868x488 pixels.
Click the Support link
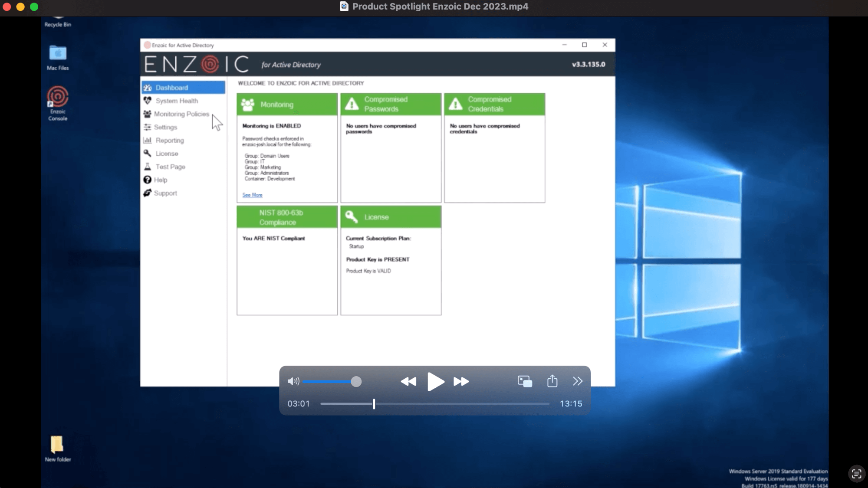pos(166,193)
